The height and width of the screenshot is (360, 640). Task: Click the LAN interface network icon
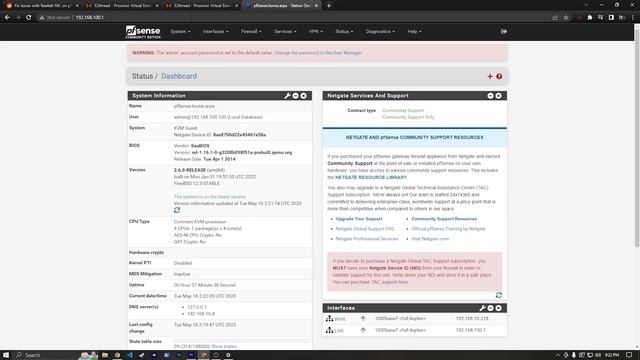pyautogui.click(x=329, y=330)
